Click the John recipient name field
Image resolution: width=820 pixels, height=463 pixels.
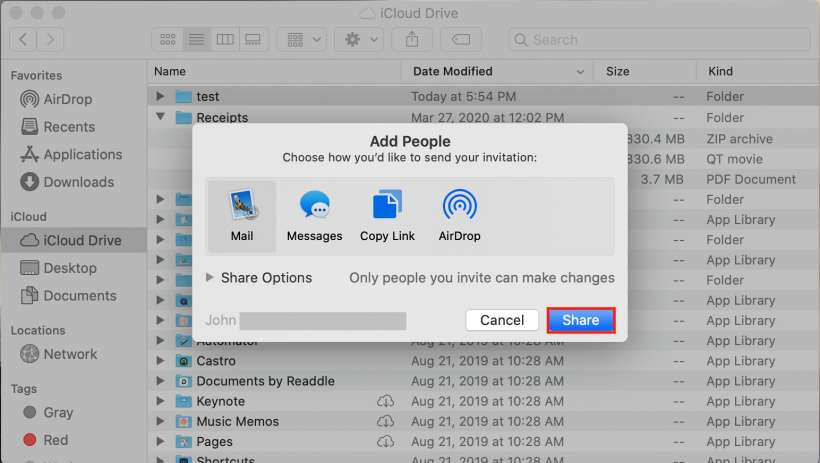point(305,320)
